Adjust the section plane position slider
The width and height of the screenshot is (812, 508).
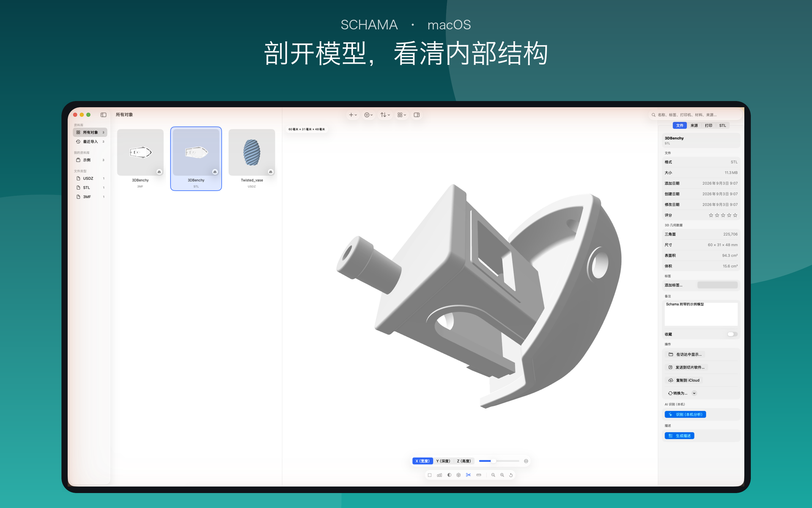pos(499,461)
